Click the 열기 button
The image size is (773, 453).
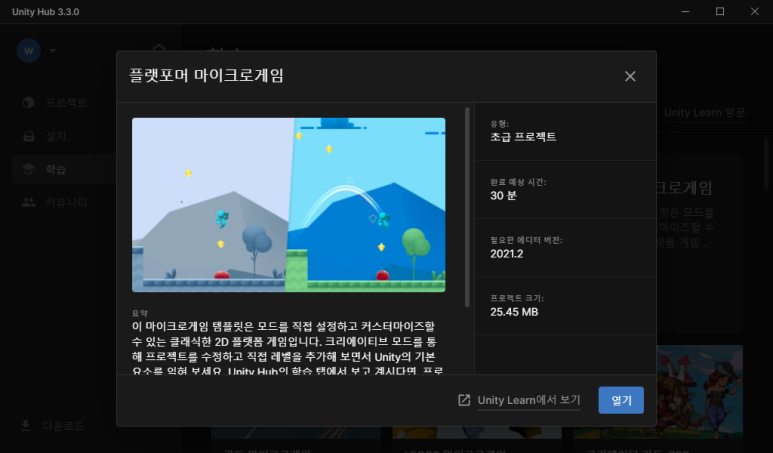621,400
